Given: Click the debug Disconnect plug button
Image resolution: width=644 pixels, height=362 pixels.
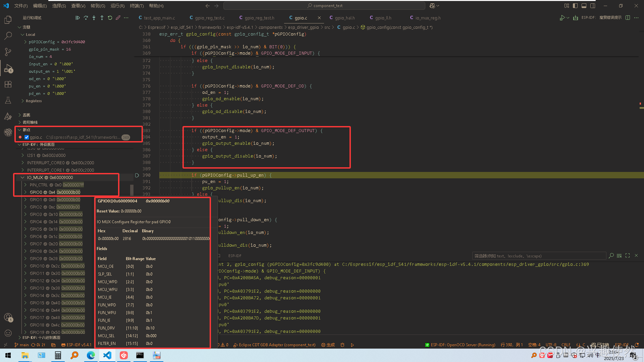Looking at the screenshot, I should (x=118, y=18).
